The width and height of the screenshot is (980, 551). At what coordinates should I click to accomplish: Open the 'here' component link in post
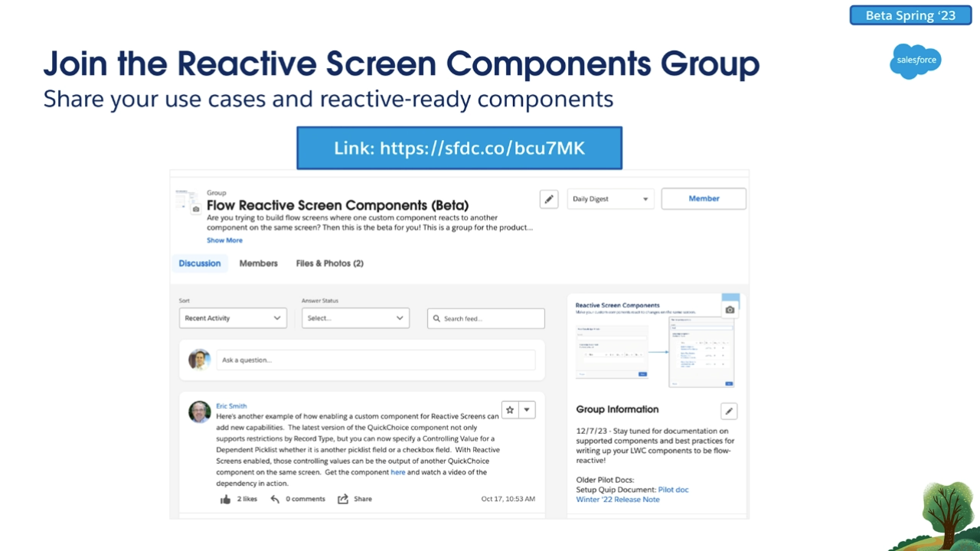tap(398, 472)
